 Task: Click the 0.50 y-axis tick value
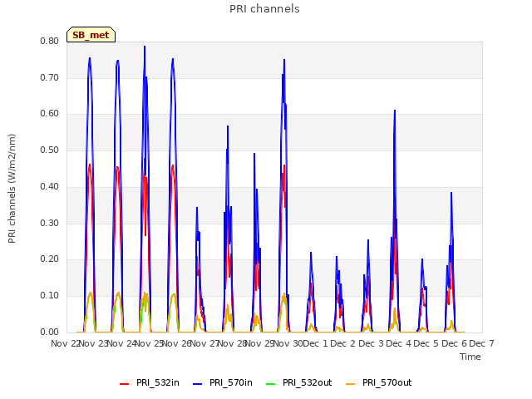tap(50, 150)
